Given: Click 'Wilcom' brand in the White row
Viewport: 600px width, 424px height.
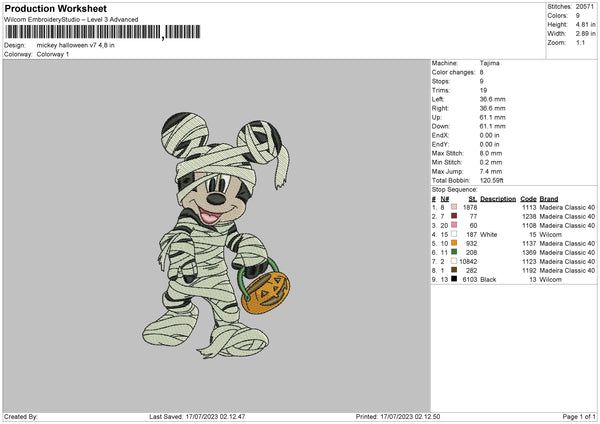Looking at the screenshot, I should [550, 235].
